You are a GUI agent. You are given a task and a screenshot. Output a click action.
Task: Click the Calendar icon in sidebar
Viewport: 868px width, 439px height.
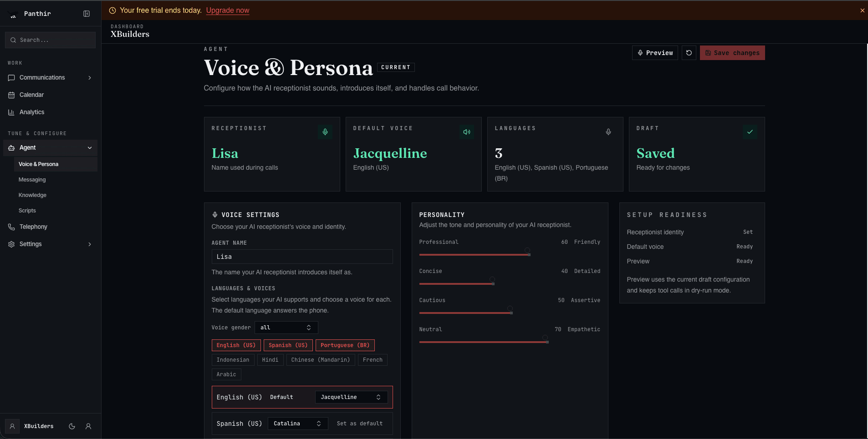point(11,95)
